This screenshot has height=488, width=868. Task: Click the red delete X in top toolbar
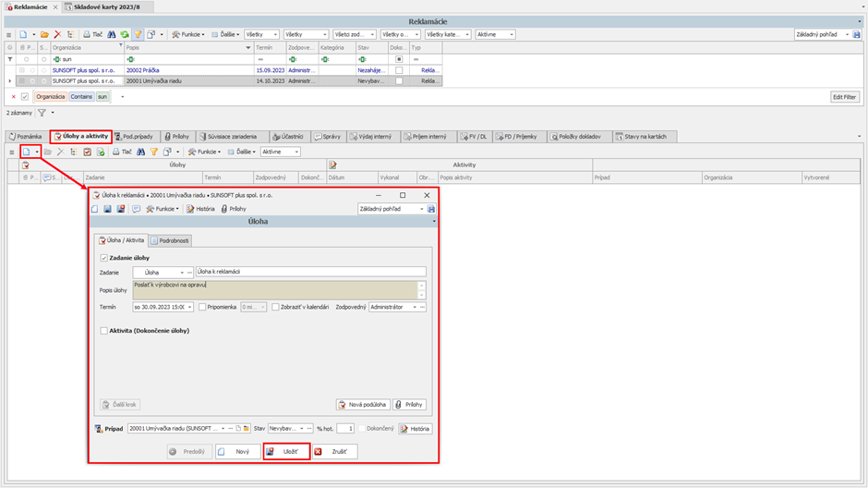coord(57,35)
